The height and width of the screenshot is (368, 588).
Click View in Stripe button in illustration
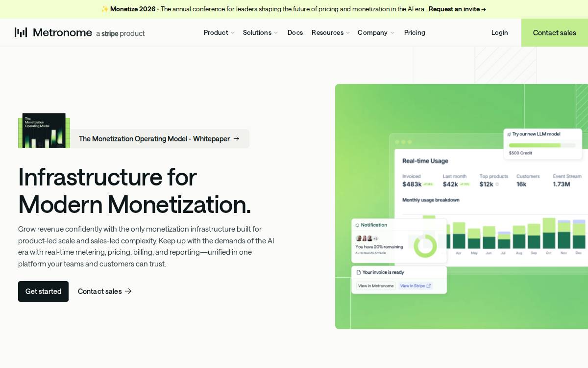pyautogui.click(x=415, y=286)
